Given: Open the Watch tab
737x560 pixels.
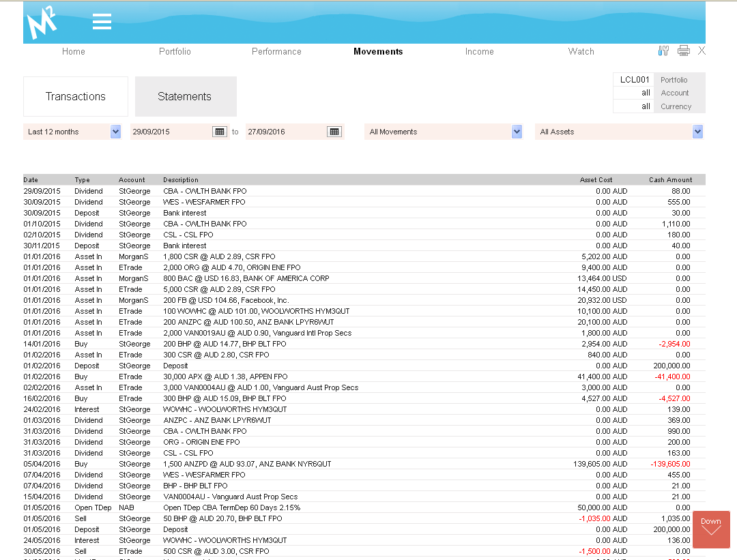Looking at the screenshot, I should pos(581,51).
